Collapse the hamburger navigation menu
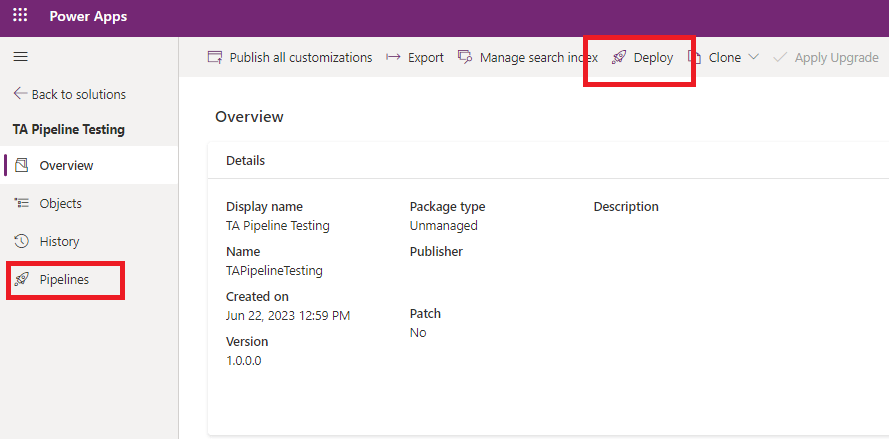The width and height of the screenshot is (889, 439). 20,57
